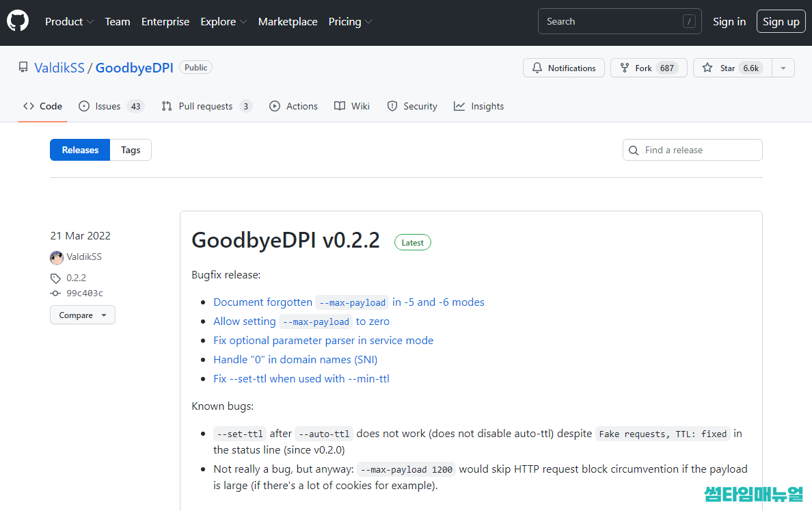Open 'Document forgotten --max-payload' commit link
Image resolution: width=812 pixels, height=511 pixels.
point(349,302)
